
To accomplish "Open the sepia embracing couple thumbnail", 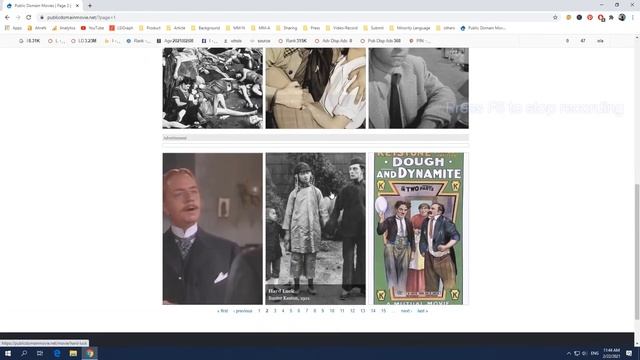I will pyautogui.click(x=316, y=88).
